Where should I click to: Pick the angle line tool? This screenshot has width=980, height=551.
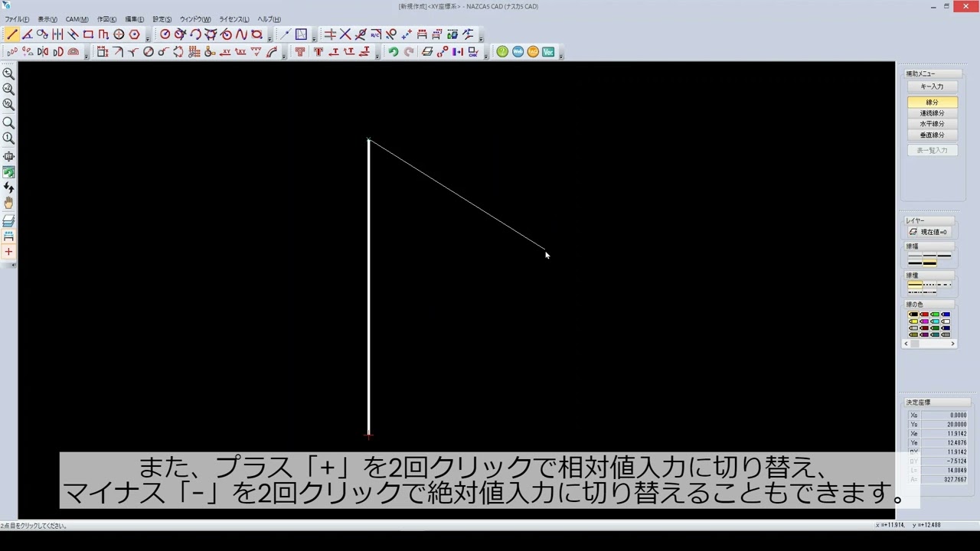click(27, 34)
